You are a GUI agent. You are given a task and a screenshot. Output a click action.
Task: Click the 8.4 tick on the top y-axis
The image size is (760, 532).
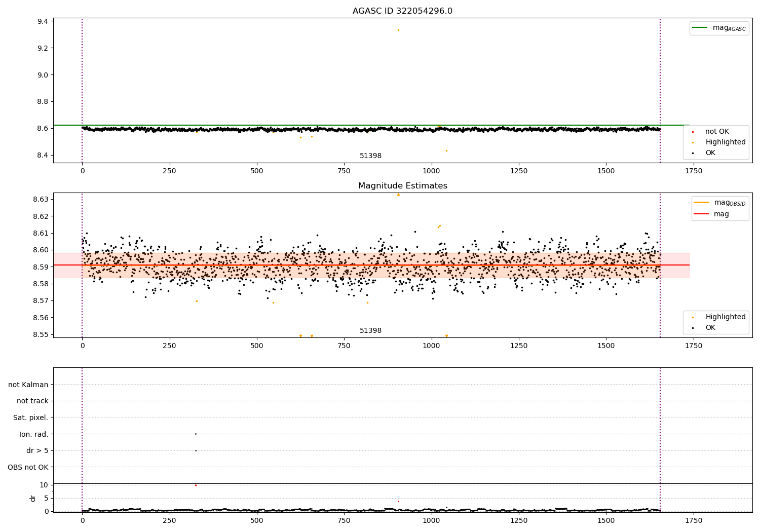click(43, 155)
